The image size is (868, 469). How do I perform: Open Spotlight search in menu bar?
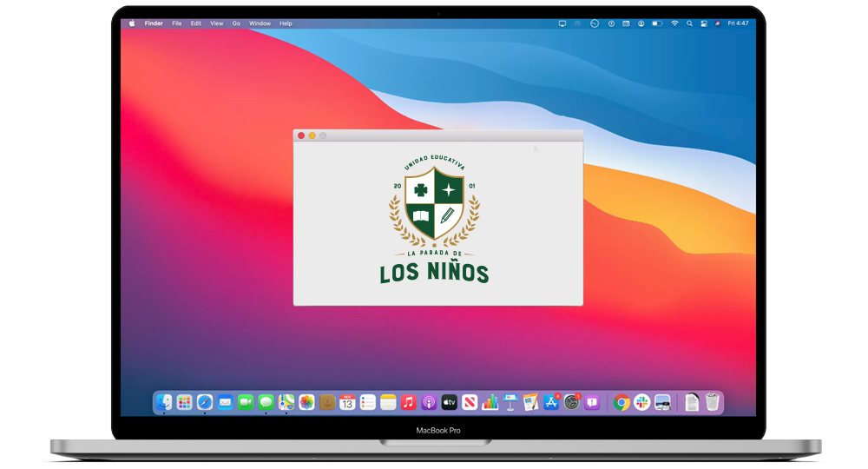coord(689,23)
